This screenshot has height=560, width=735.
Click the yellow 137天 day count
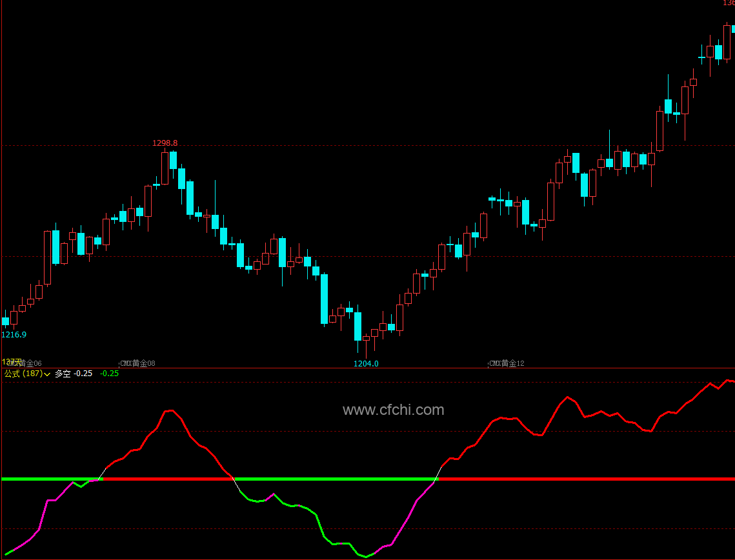point(12,362)
